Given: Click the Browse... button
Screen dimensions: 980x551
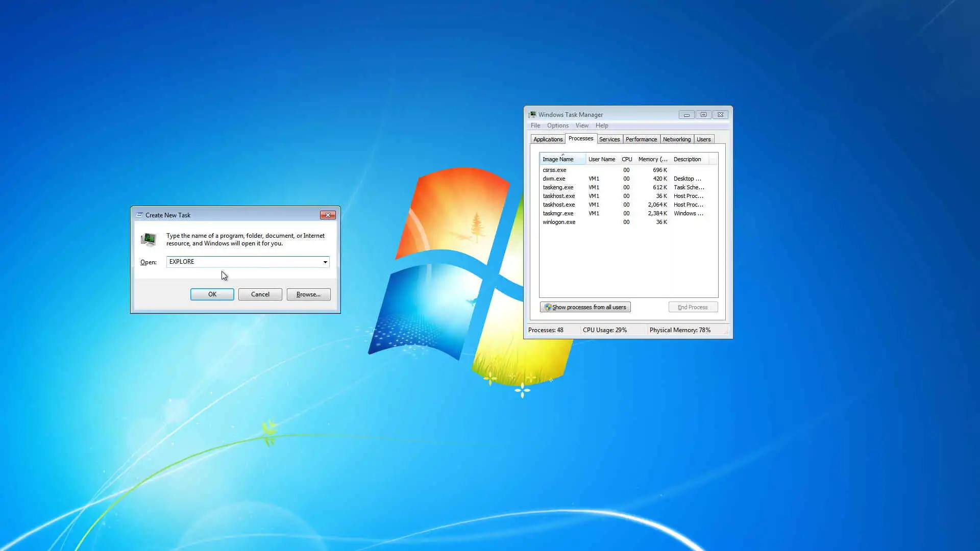Looking at the screenshot, I should click(308, 294).
